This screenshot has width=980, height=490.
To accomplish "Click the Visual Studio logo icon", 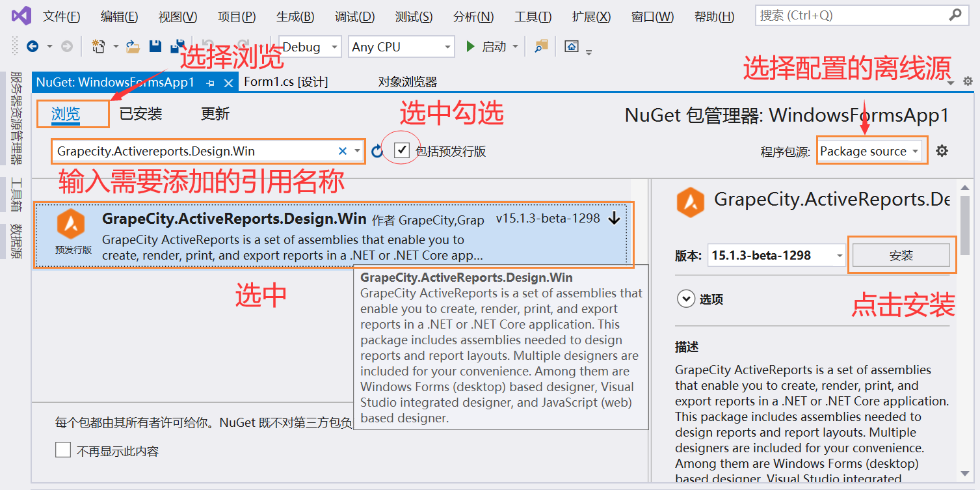I will (21, 16).
